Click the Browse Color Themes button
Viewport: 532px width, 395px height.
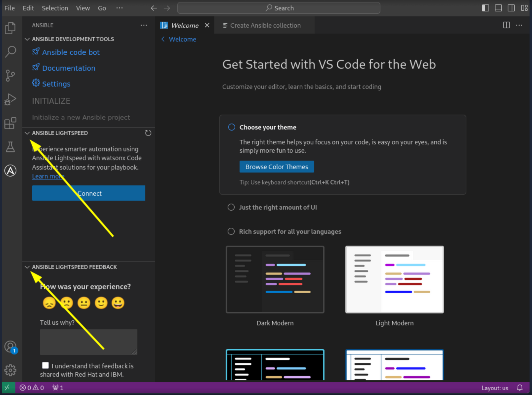pyautogui.click(x=277, y=167)
